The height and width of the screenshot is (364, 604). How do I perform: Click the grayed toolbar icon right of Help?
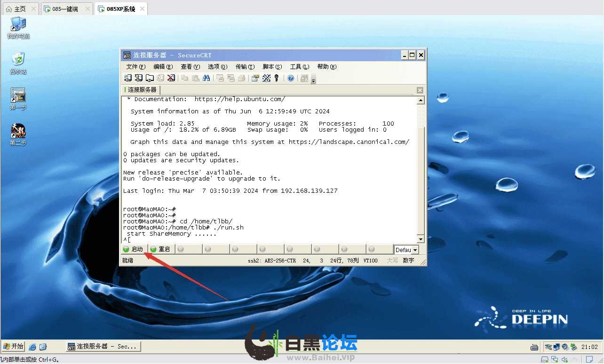304,78
